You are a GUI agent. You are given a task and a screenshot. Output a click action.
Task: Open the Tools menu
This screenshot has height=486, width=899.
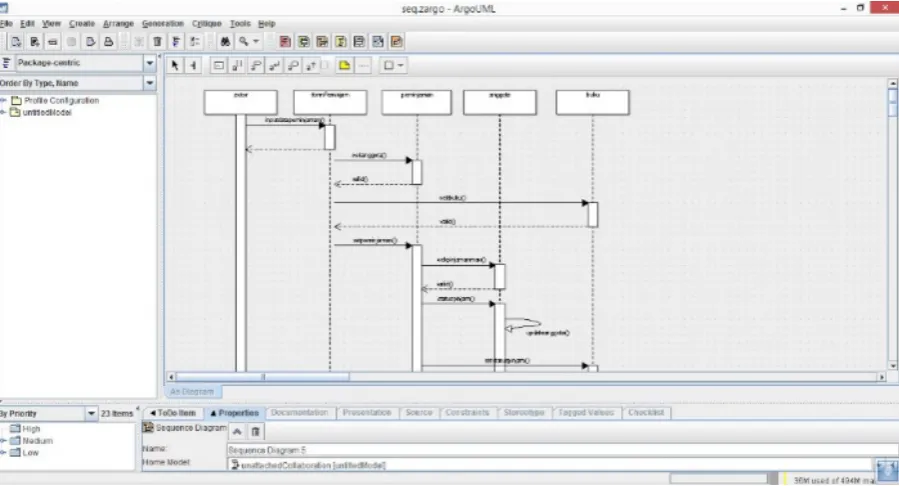(x=240, y=23)
